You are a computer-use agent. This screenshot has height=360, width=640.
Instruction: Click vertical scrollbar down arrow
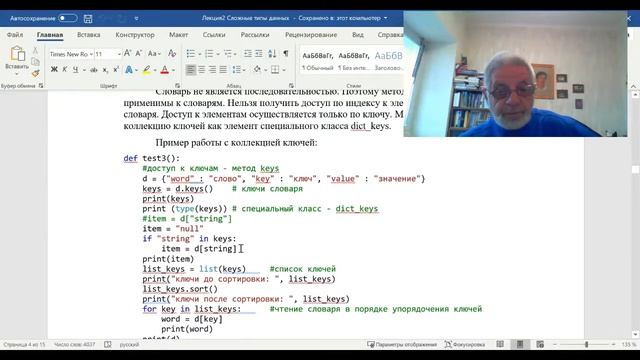[x=635, y=334]
